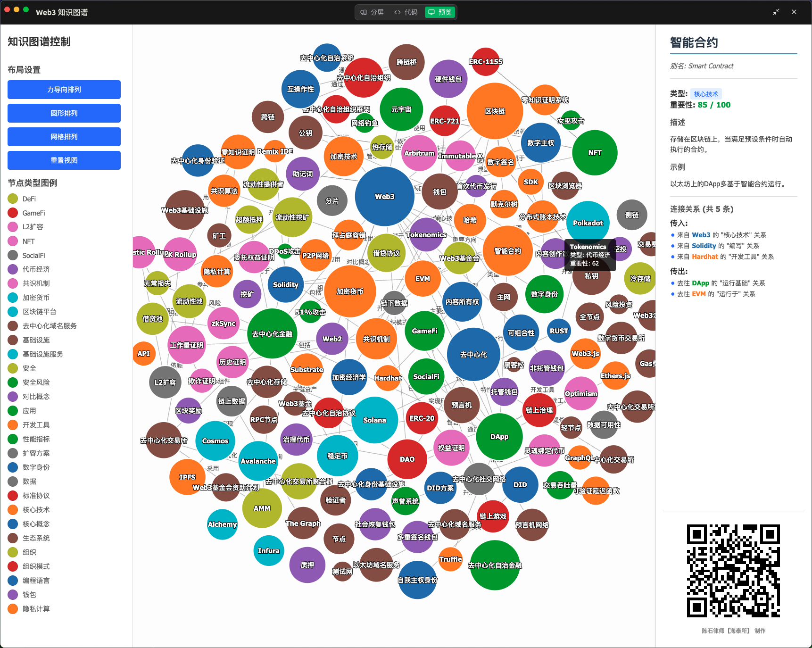Image resolution: width=812 pixels, height=648 pixels.
Task: Select the large Web3 graph node
Action: pos(385,197)
